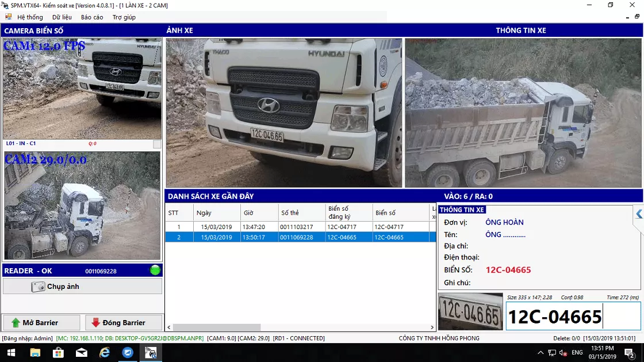
Task: Click the muted volume tray icon
Action: 563,353
